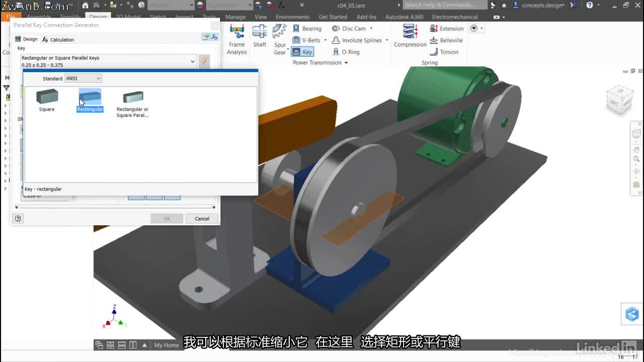Open the My Home document tab
The width and height of the screenshot is (644, 362).
tap(167, 345)
